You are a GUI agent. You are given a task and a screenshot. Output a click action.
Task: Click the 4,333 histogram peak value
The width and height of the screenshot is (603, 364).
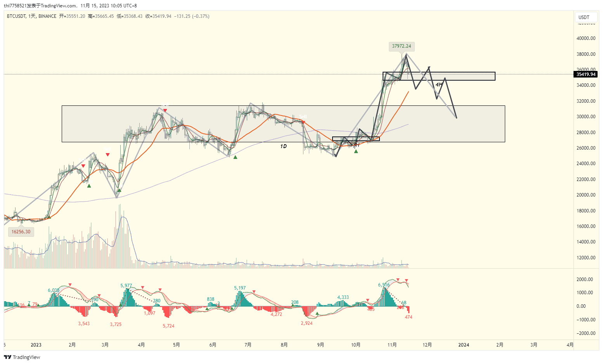click(343, 297)
